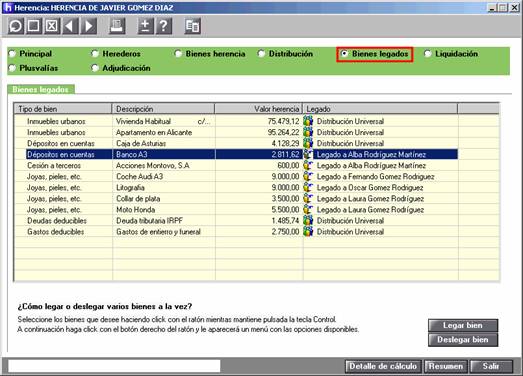523x376 pixels.
Task: Open help with question mark icon
Action: [164, 26]
